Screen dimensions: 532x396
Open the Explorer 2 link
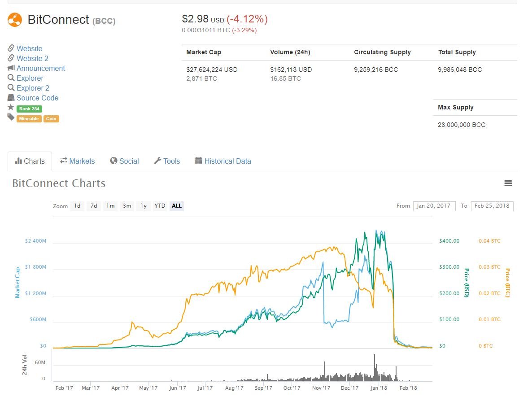33,88
